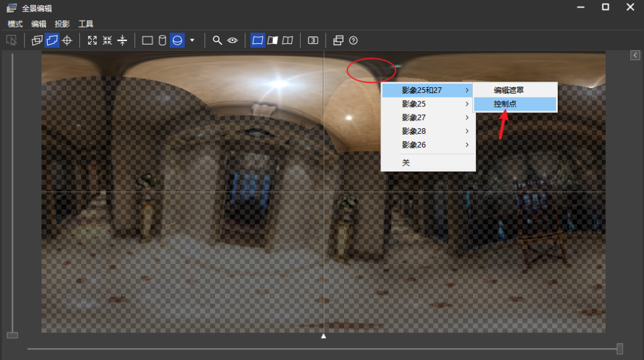This screenshot has height=360, width=644.
Task: Open the projection type dropdown arrow
Action: tap(192, 40)
